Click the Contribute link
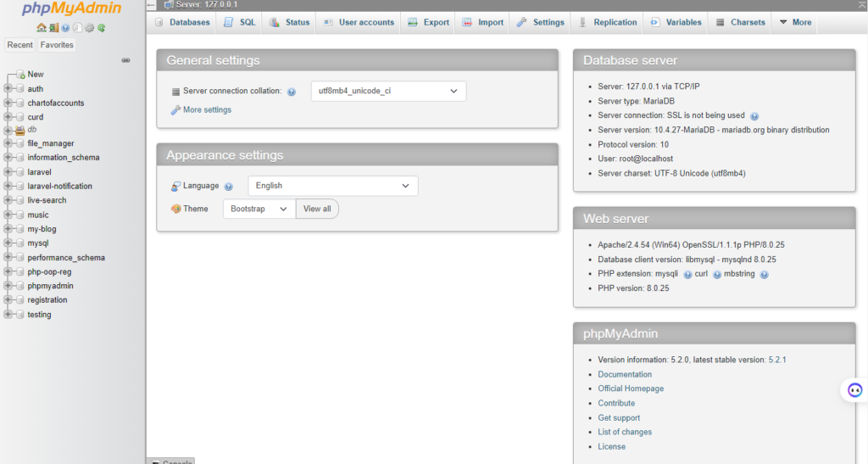This screenshot has width=868, height=464. 616,404
